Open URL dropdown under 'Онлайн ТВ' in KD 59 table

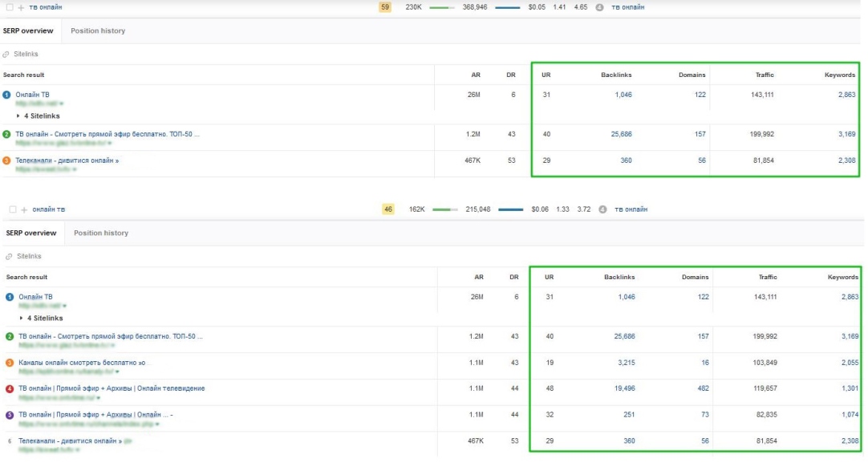coord(62,104)
